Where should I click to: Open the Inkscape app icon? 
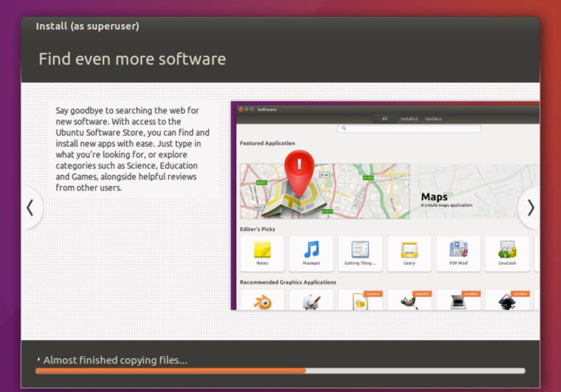pyautogui.click(x=507, y=300)
